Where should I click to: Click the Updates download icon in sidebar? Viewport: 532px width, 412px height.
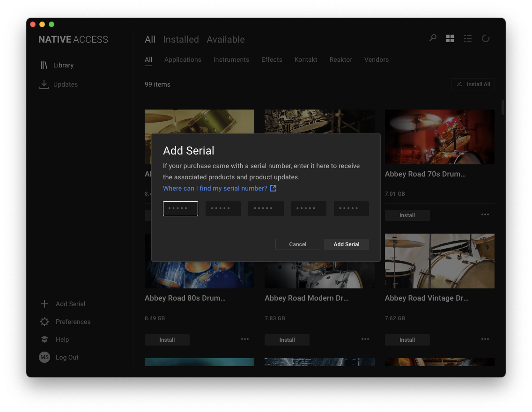tap(44, 84)
